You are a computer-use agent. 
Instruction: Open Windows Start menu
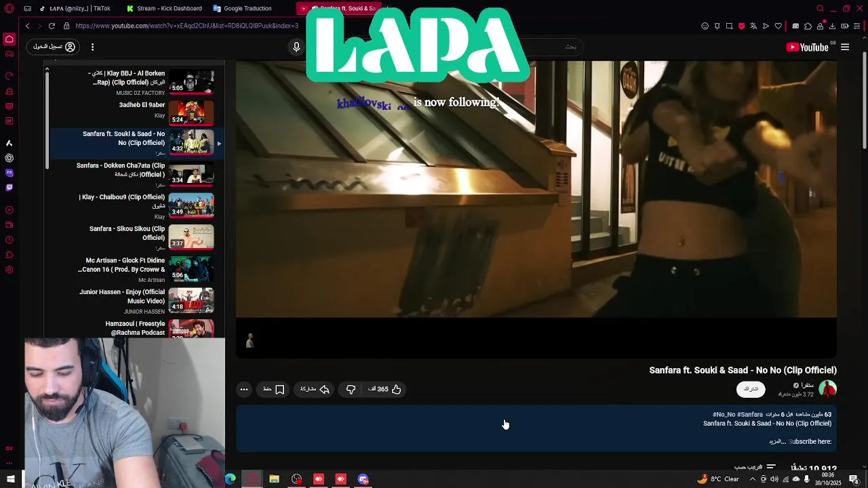coord(11,479)
